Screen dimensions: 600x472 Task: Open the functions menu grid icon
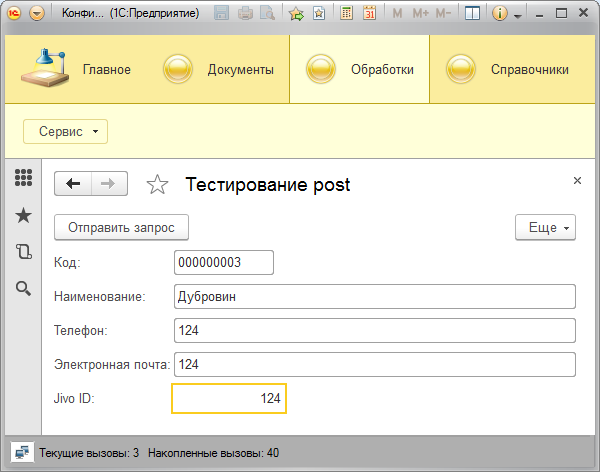[x=23, y=178]
